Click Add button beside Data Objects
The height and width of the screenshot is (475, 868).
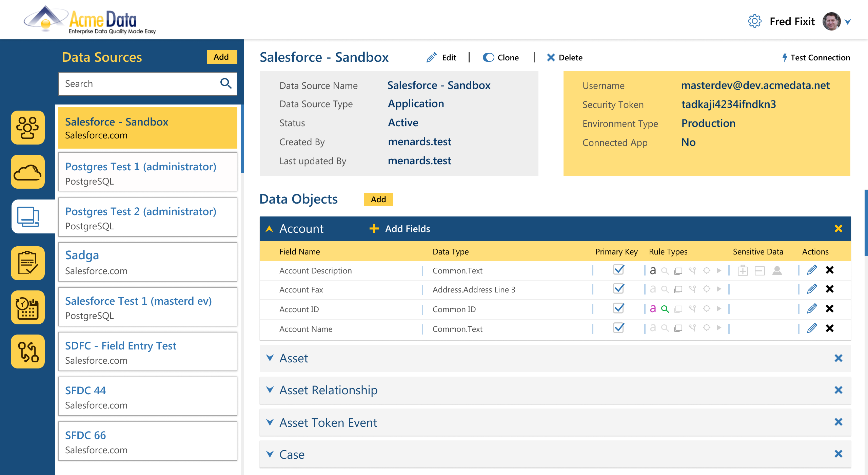[x=378, y=199]
